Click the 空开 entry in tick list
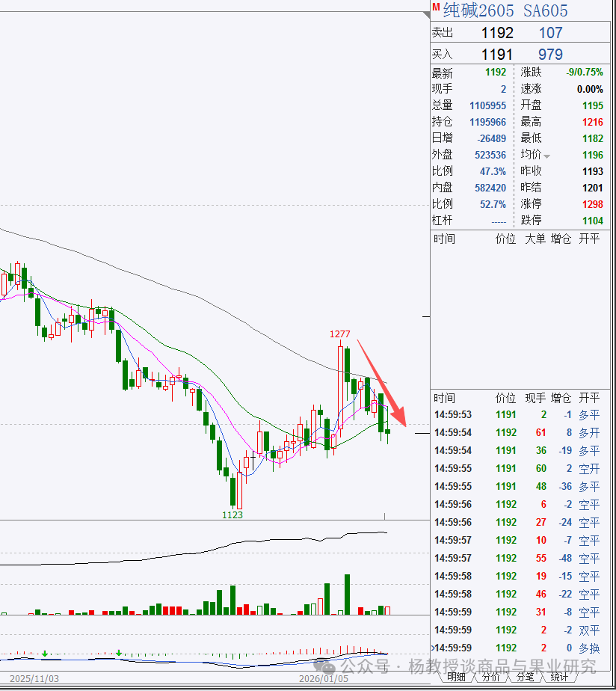Screen dimensions: 616x691 [x=589, y=469]
